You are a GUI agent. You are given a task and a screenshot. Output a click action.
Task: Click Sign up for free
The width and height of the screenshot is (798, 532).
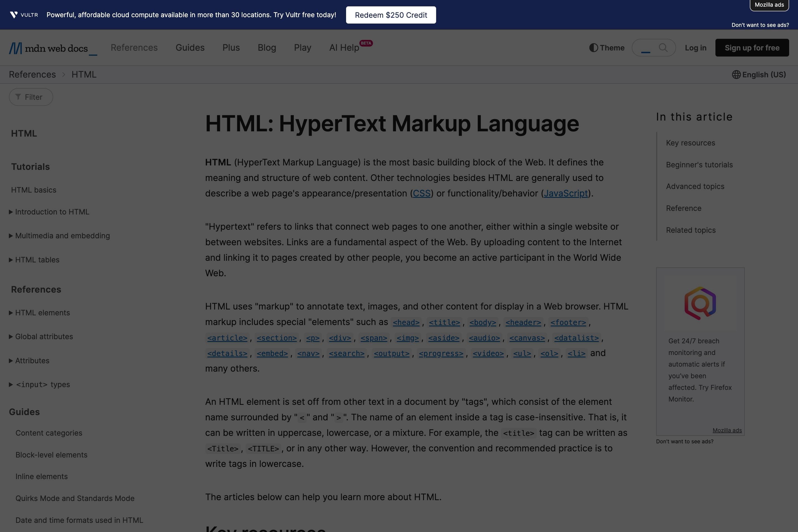click(752, 47)
